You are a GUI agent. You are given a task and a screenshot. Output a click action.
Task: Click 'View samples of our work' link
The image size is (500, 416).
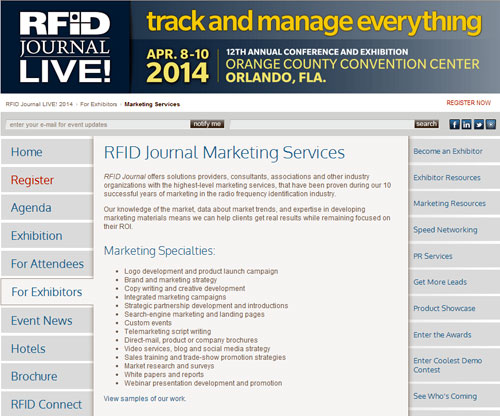145,399
